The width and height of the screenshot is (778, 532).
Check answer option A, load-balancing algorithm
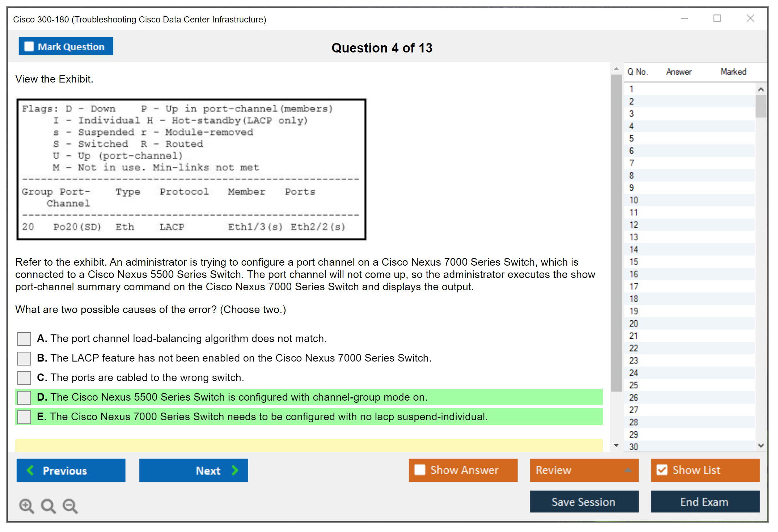[24, 339]
